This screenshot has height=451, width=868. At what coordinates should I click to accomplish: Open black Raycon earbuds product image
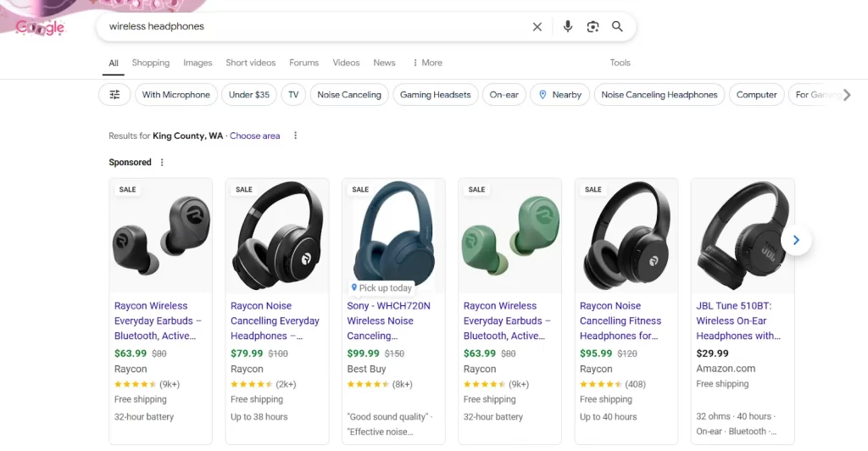(160, 236)
